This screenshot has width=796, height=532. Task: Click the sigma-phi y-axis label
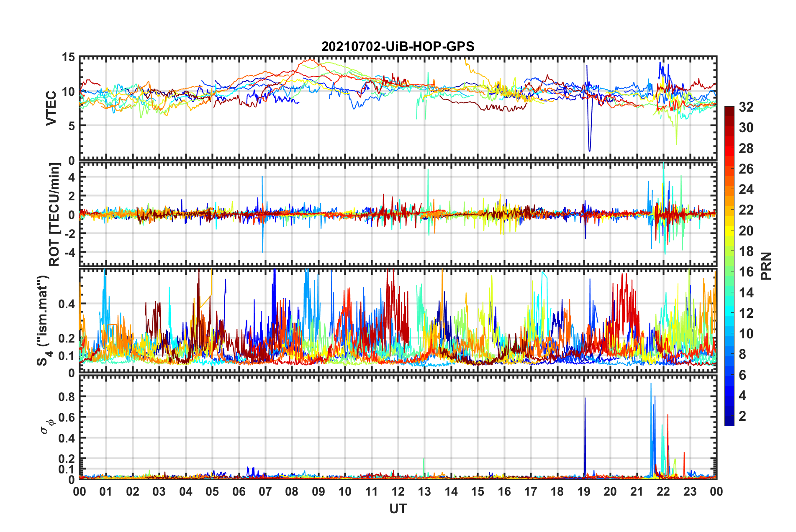pos(47,426)
